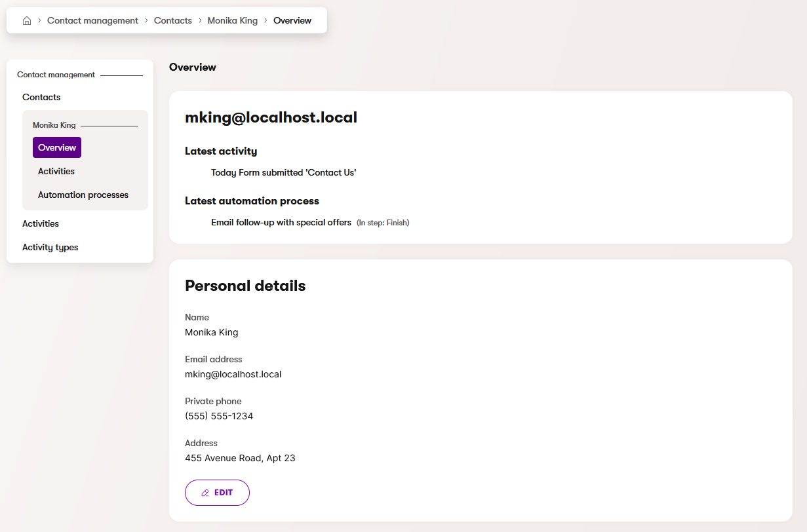807x532 pixels.
Task: Click the home icon in the breadcrumb
Action: 27,21
